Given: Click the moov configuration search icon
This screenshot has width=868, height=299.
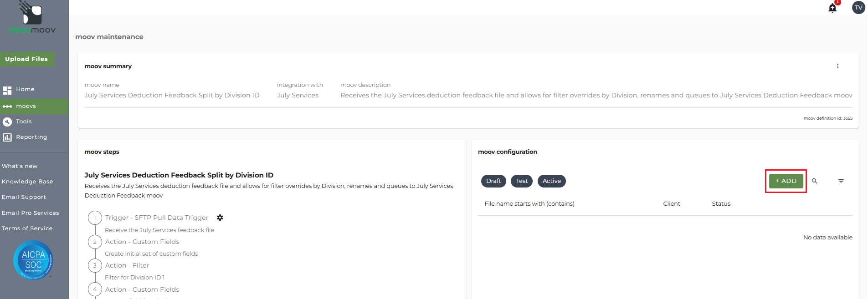Looking at the screenshot, I should point(815,181).
